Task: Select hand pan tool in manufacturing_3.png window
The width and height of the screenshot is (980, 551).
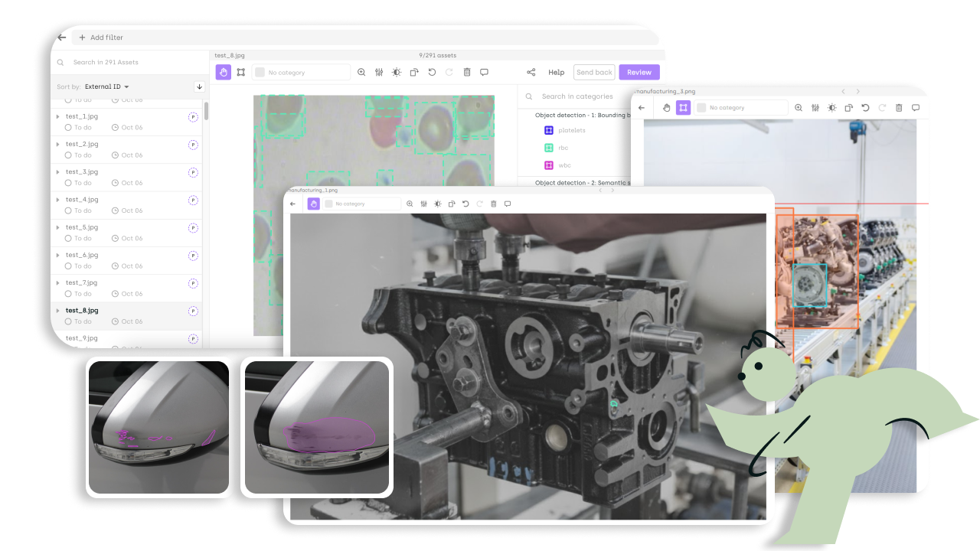Action: (x=666, y=108)
